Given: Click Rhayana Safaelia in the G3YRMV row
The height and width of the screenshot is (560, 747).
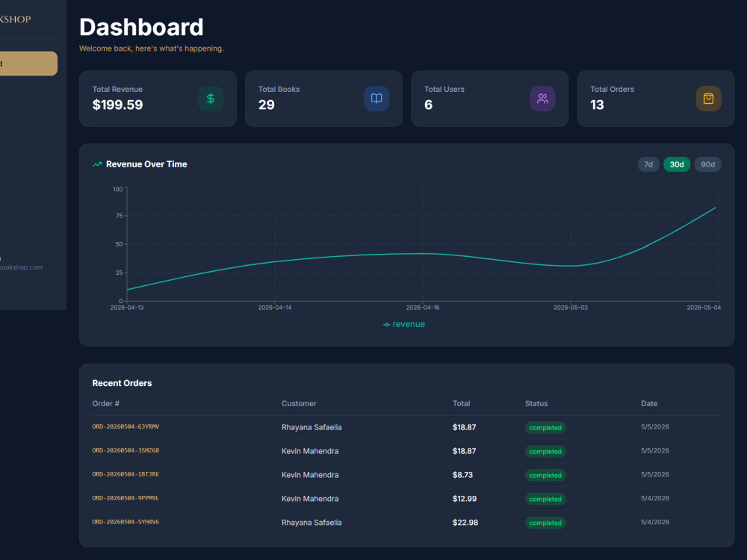Looking at the screenshot, I should coord(311,427).
